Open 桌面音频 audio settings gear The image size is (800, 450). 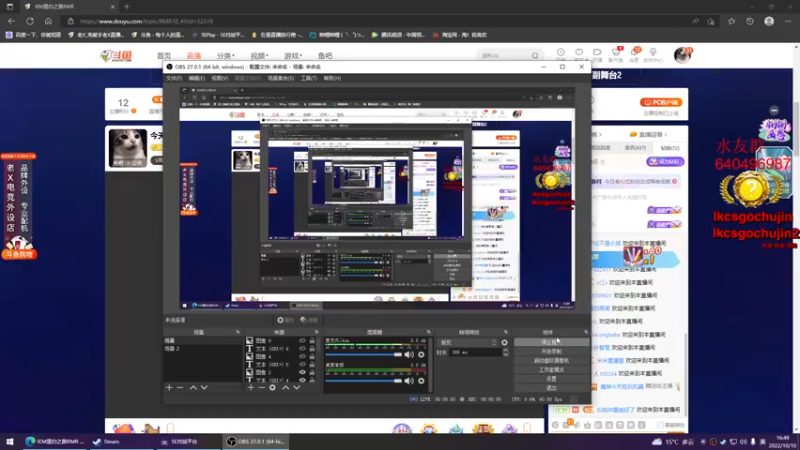(421, 381)
